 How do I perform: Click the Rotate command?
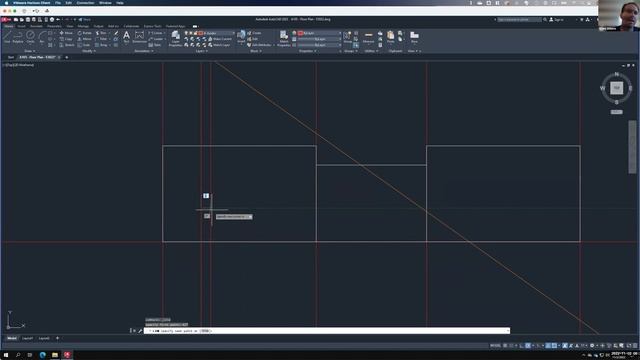[84, 33]
